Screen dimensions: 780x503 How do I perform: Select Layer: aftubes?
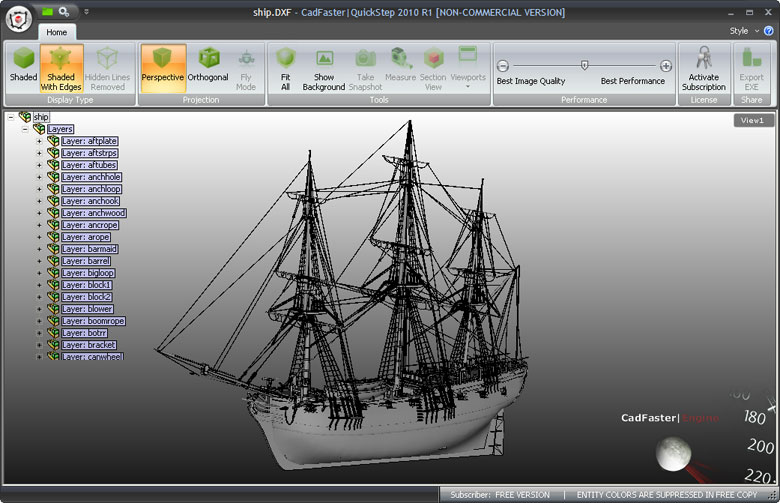coord(89,165)
